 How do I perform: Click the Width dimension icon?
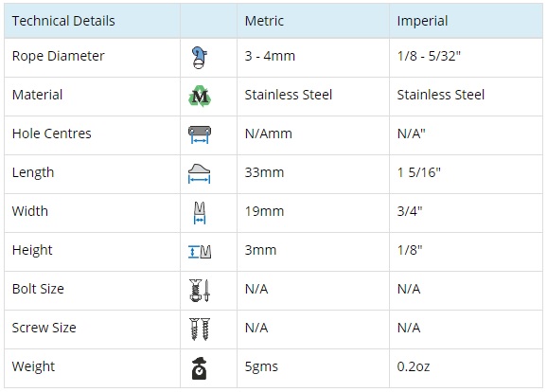200,213
